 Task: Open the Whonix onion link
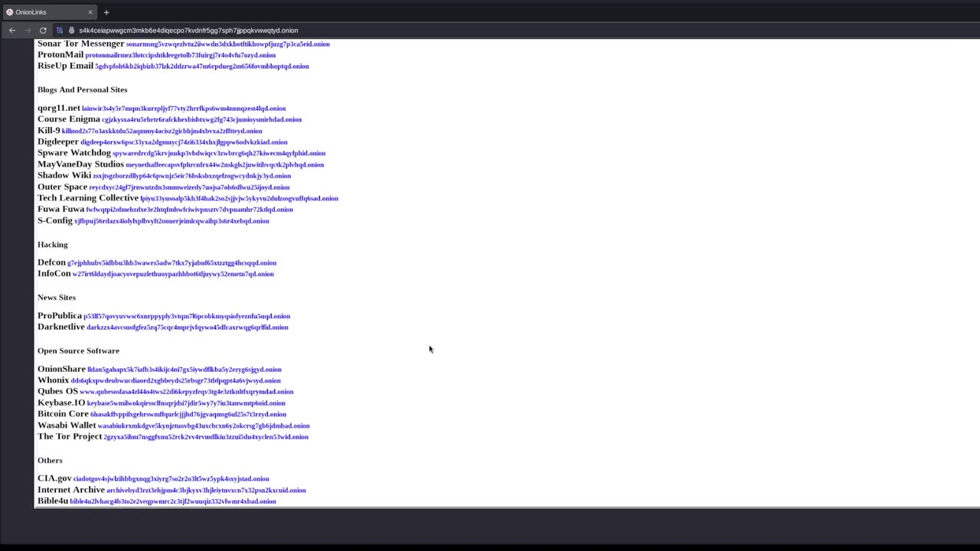tap(176, 380)
